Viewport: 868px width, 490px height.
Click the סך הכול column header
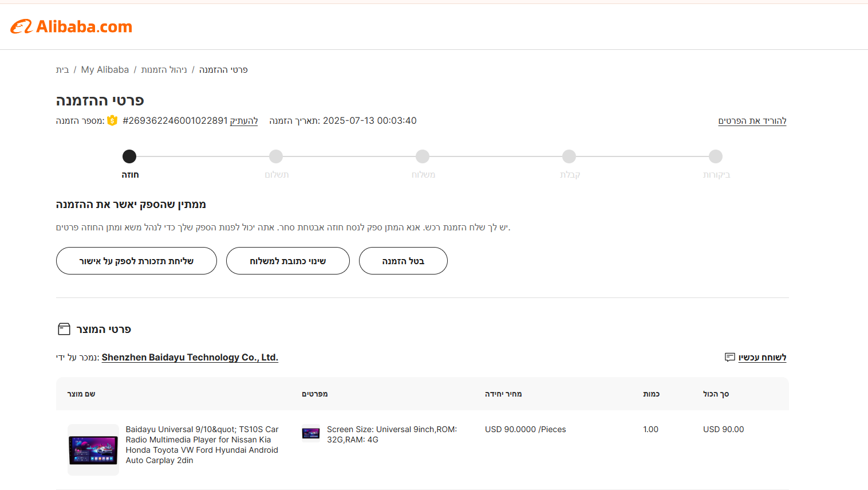[716, 394]
